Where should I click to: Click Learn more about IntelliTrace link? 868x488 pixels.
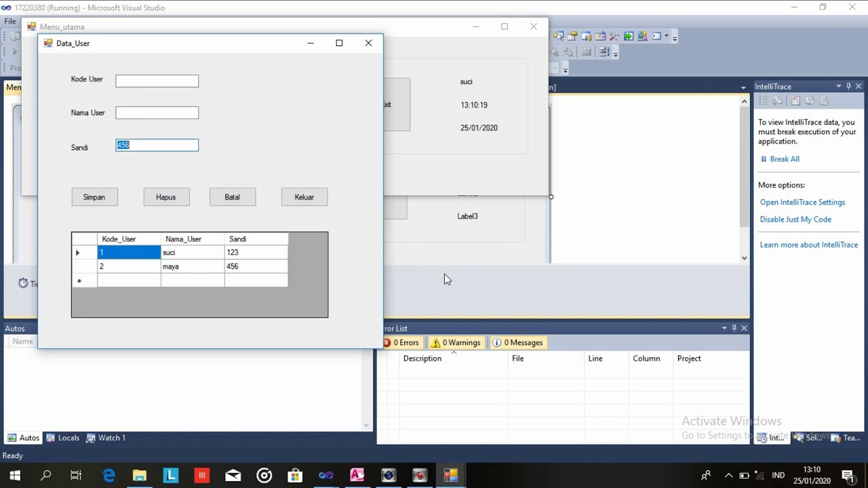[x=809, y=245]
